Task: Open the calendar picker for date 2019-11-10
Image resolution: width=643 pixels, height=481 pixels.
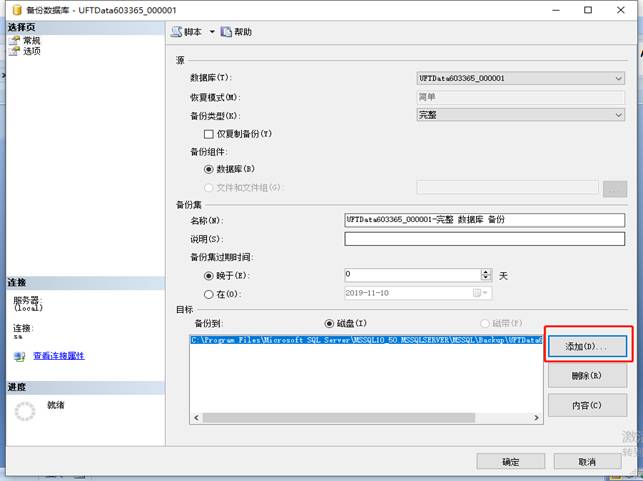Action: coord(480,293)
